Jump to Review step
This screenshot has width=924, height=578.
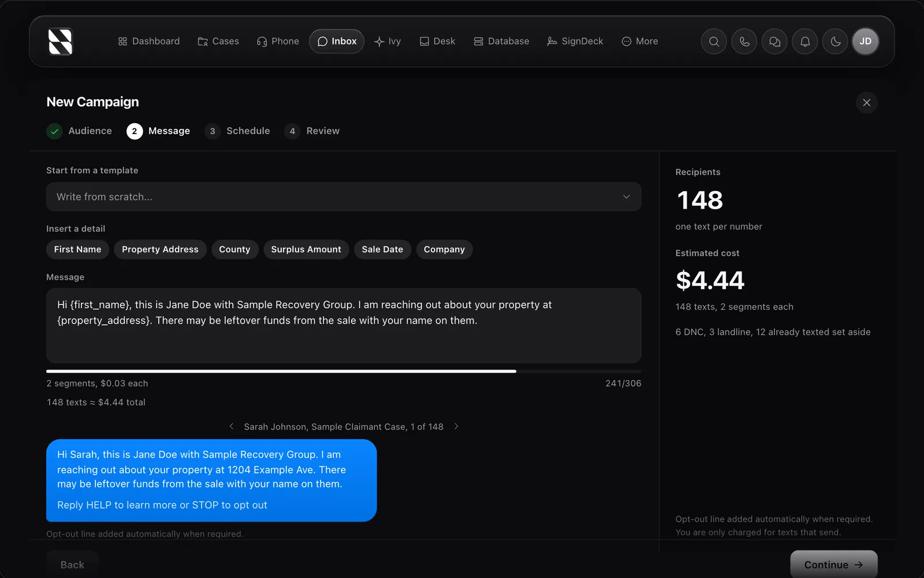click(312, 131)
